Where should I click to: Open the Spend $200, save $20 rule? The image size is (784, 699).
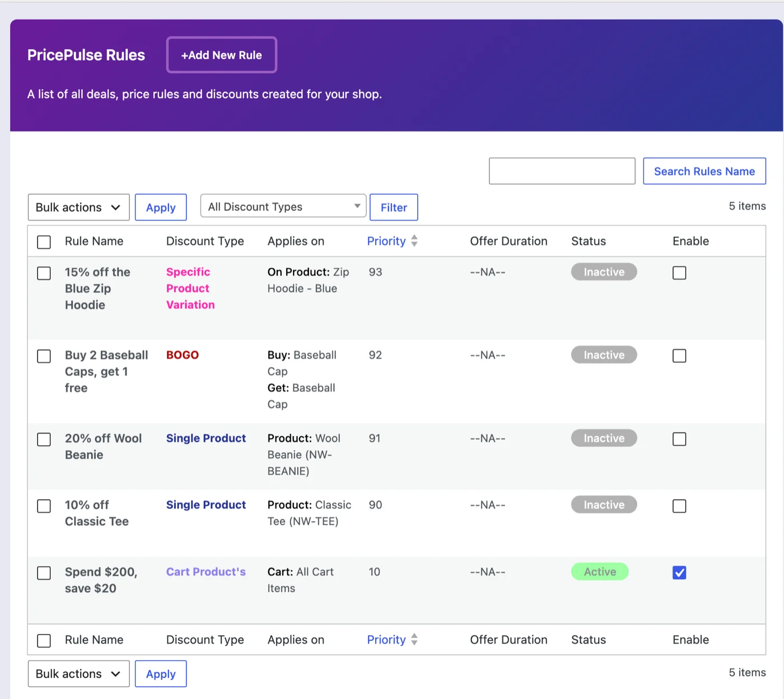click(101, 580)
